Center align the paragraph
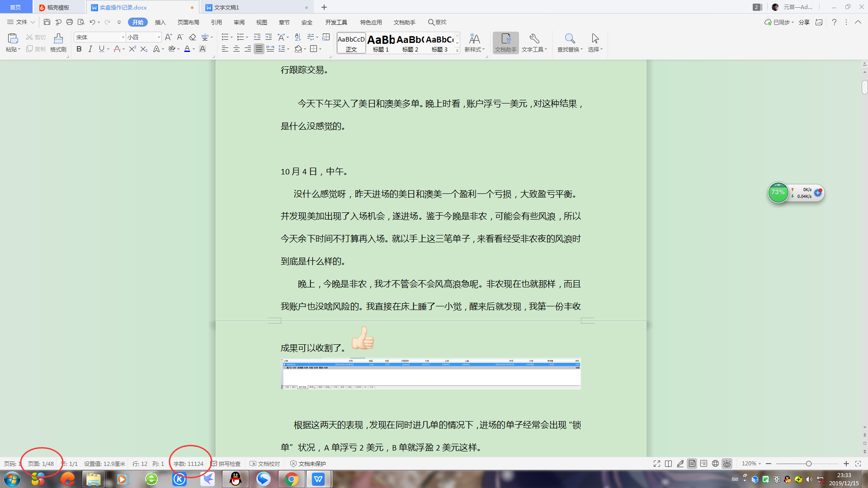Image resolution: width=868 pixels, height=488 pixels. click(x=236, y=49)
